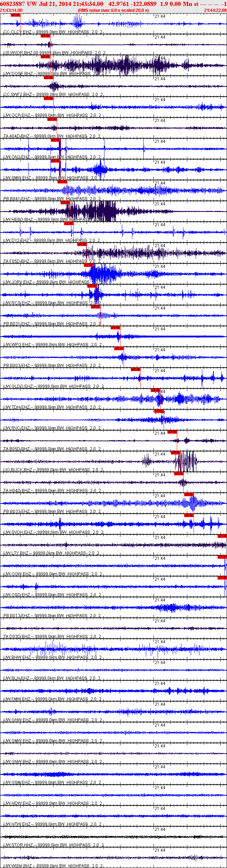This screenshot has width=227, height=868.
Task: Click the red pick marker on the UW.GLDO trace
Action: (x=136, y=369)
